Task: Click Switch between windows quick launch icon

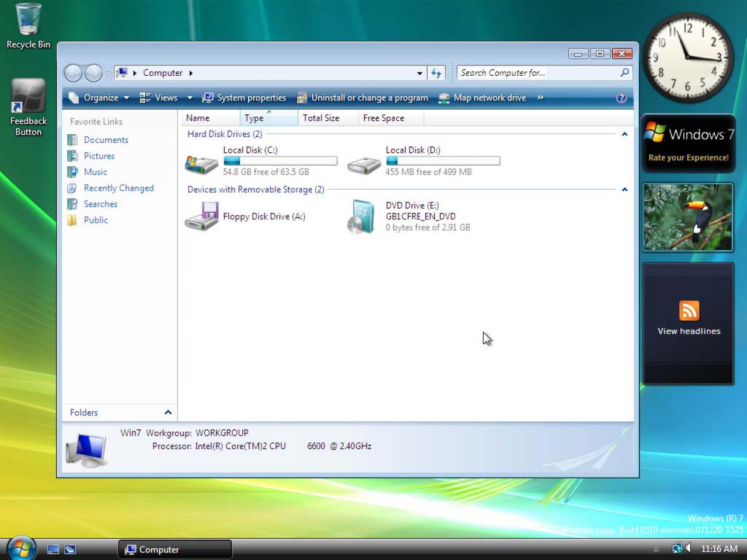Action: [70, 549]
